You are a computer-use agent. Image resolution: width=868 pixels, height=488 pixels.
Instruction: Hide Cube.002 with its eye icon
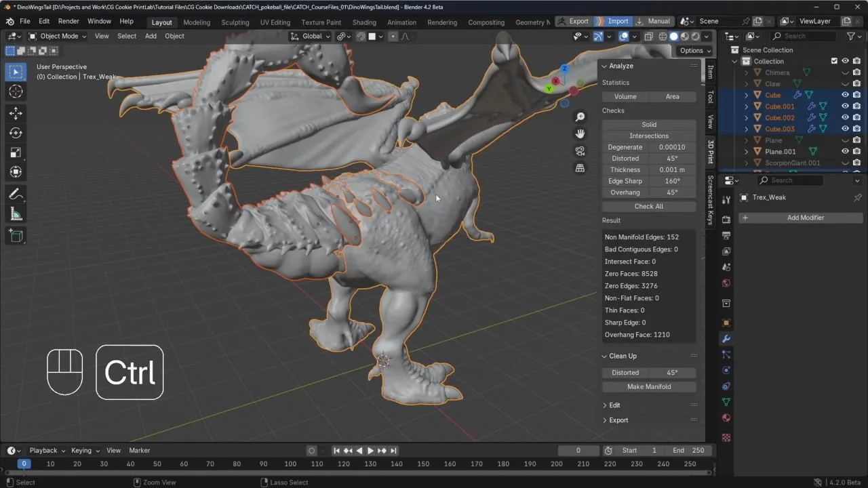845,117
